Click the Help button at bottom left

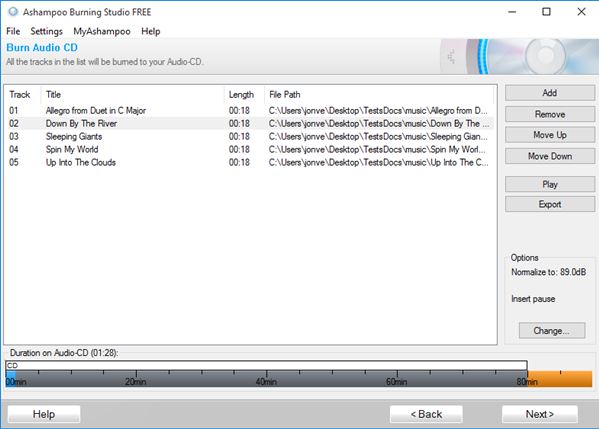(x=44, y=414)
